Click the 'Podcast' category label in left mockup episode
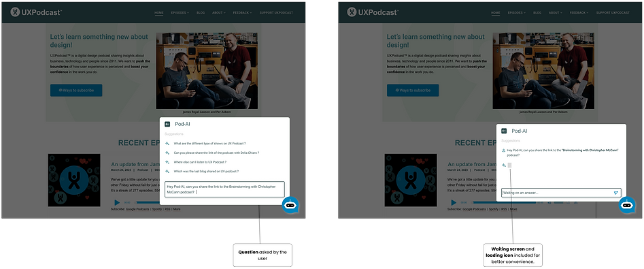644x269 pixels. click(x=143, y=170)
